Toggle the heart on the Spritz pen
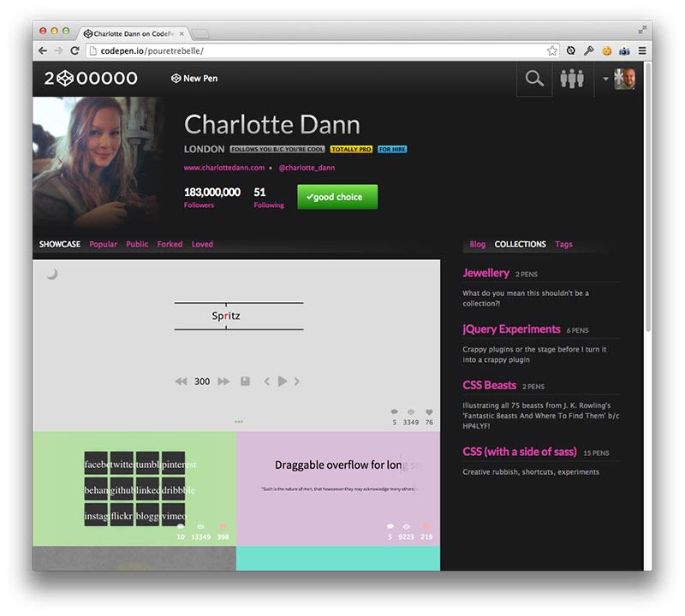685x616 pixels. pos(427,412)
